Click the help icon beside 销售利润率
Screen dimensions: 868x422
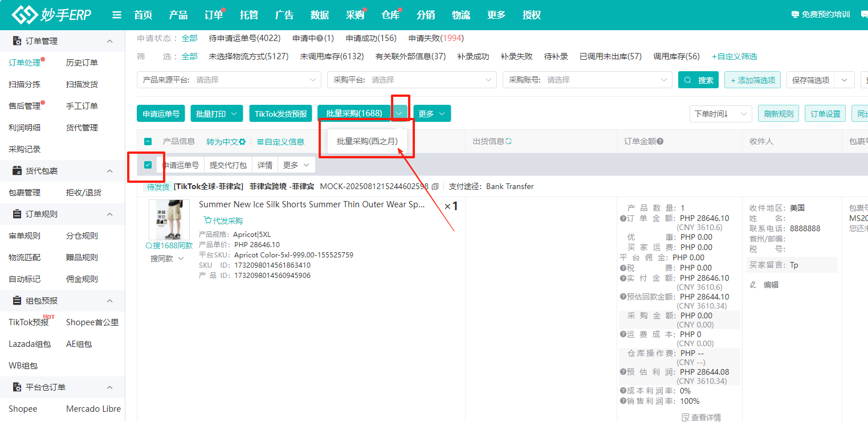click(x=623, y=401)
